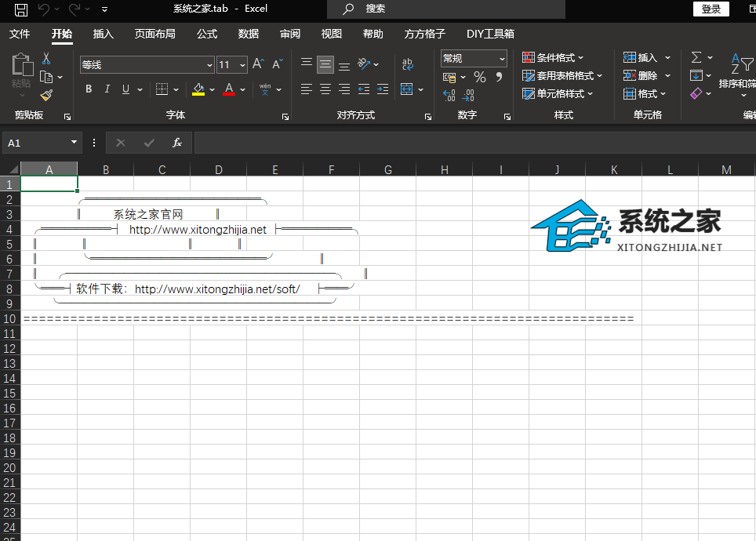The width and height of the screenshot is (756, 541).
Task: Open the font name dropdown 等线
Action: pos(209,65)
